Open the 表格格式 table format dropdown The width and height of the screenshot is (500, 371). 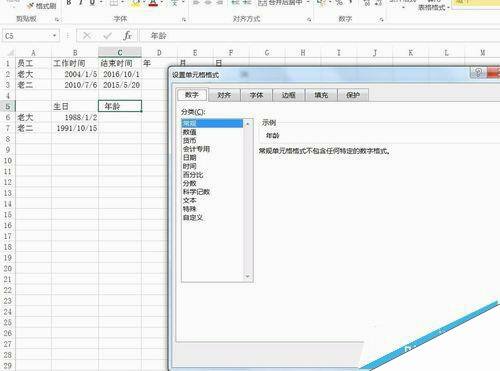point(448,7)
